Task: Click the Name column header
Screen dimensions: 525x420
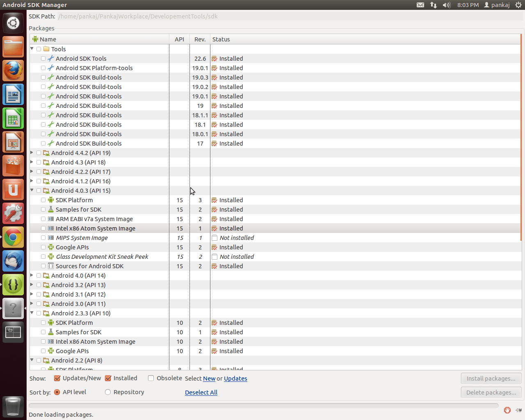Action: 99,39
